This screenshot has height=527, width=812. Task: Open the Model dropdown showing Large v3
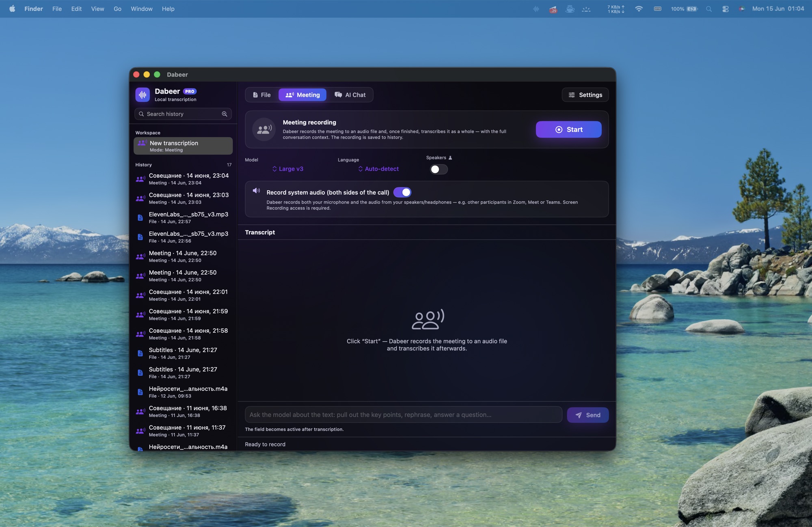pyautogui.click(x=288, y=169)
